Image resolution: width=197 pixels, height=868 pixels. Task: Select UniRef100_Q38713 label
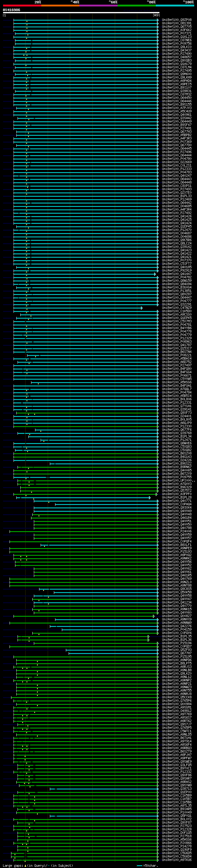pyautogui.click(x=177, y=789)
